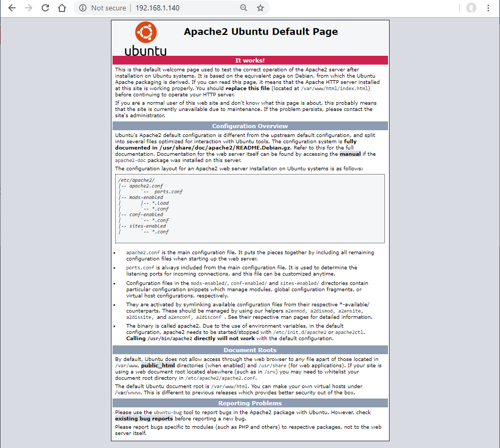Click conf-enabled in the config tree
This screenshot has width=500, height=448.
click(x=146, y=215)
